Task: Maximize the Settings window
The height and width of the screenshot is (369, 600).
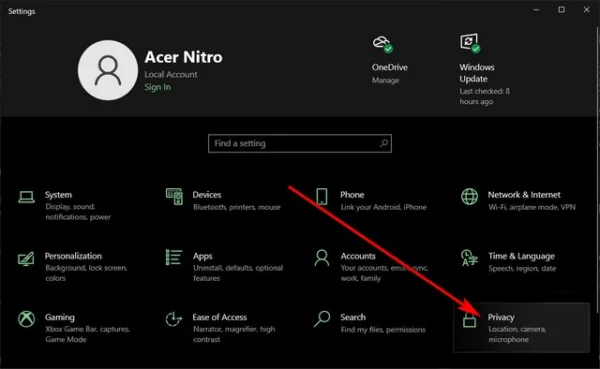Action: 561,10
